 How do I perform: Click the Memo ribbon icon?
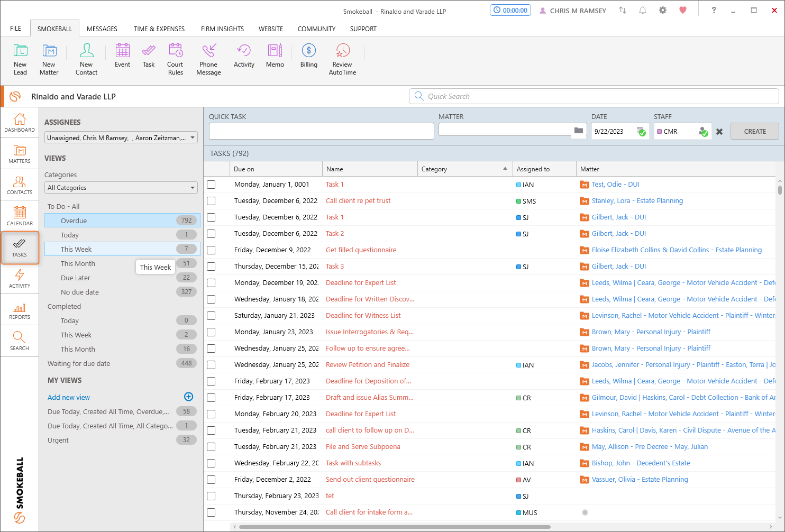pos(275,56)
